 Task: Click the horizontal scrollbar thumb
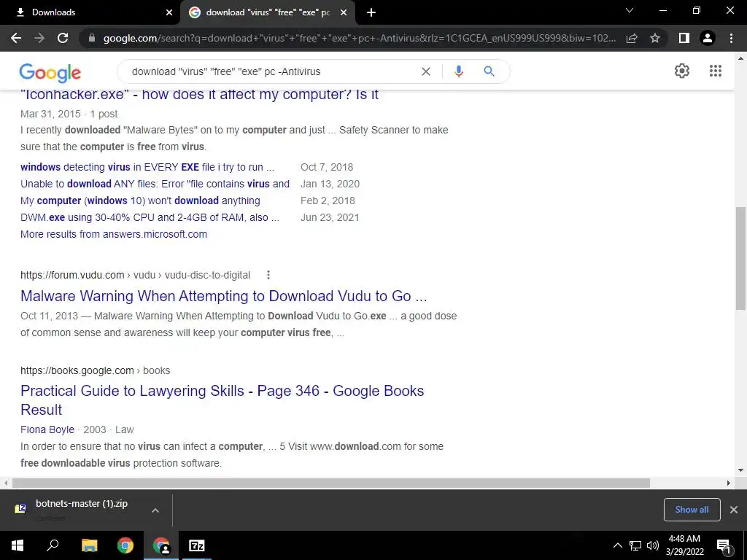click(330, 483)
